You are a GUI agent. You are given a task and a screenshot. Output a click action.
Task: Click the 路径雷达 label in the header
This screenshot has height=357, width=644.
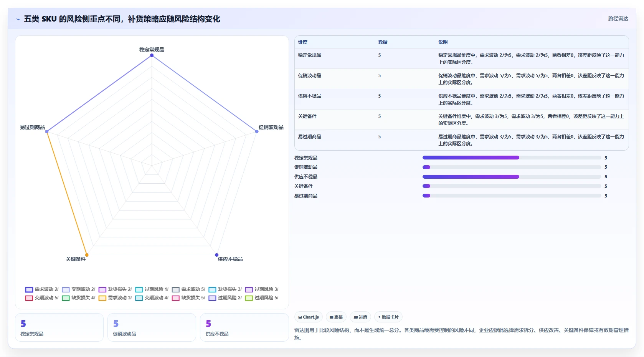(x=618, y=18)
